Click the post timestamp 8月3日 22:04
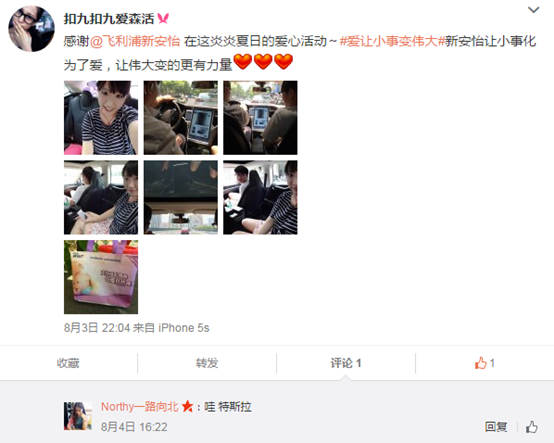This screenshot has height=443, width=554. tap(97, 328)
